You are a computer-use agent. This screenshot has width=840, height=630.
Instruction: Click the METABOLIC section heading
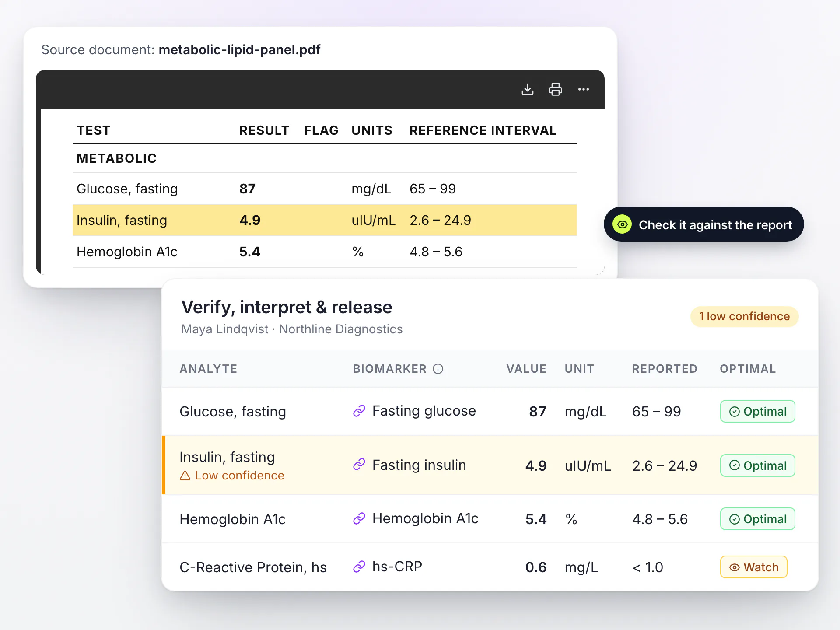point(116,158)
